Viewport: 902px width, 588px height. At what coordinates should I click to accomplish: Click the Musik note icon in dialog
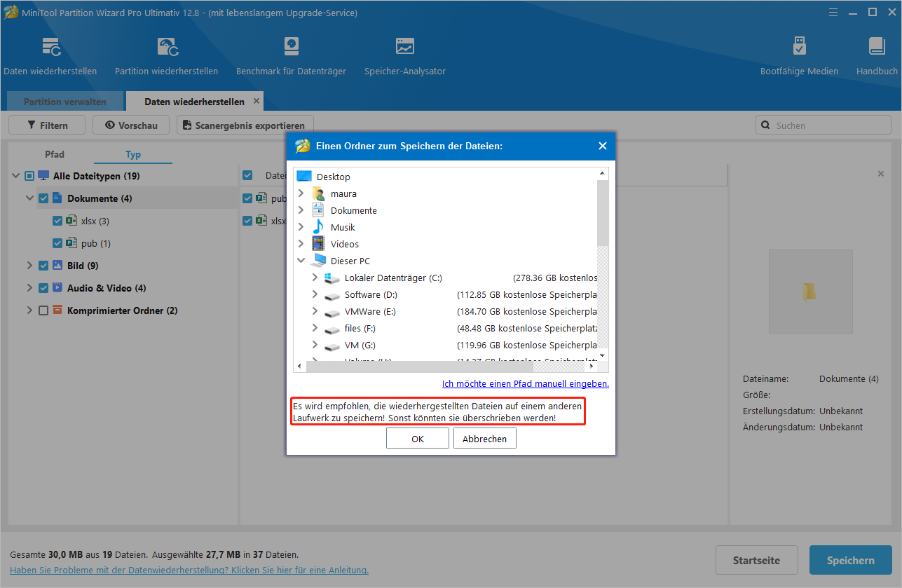pos(319,227)
